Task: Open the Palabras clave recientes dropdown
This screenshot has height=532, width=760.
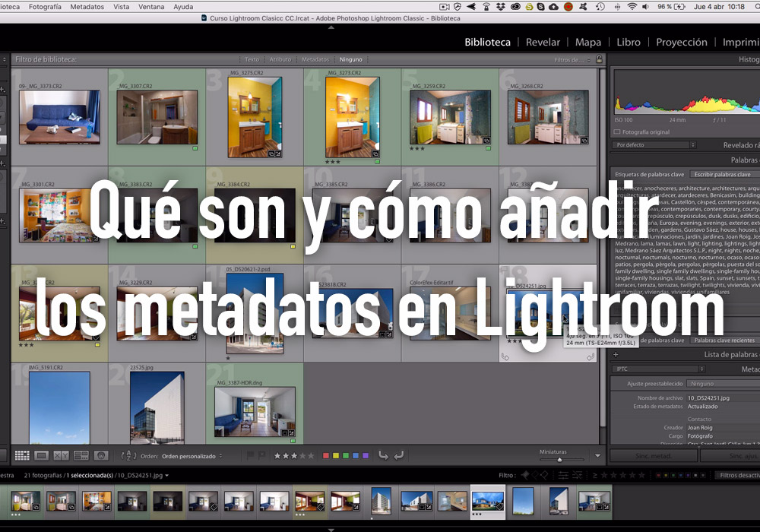Action: point(725,340)
